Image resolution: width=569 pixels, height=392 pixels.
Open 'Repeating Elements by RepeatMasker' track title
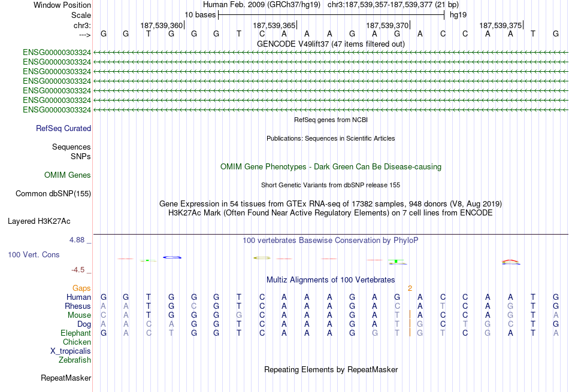331,369
